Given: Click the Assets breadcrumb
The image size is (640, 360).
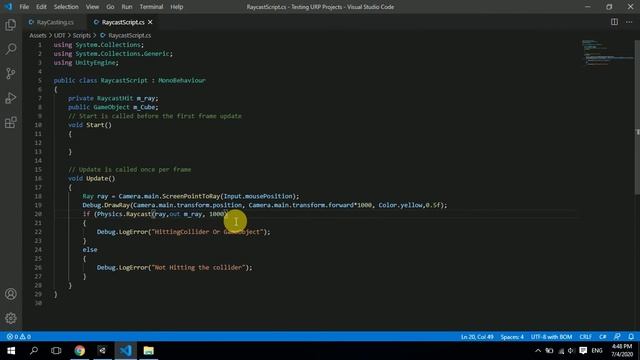Looking at the screenshot, I should tap(38, 36).
